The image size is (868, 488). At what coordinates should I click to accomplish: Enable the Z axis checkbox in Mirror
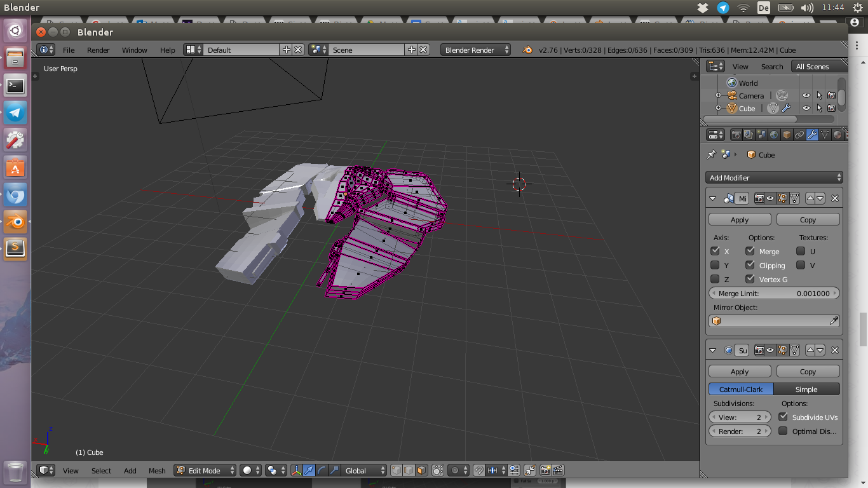coord(715,279)
